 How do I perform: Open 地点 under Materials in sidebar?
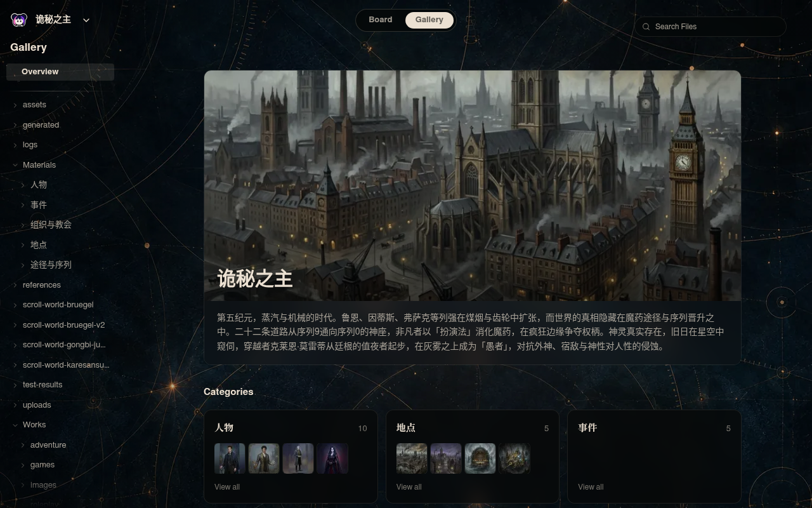point(39,245)
